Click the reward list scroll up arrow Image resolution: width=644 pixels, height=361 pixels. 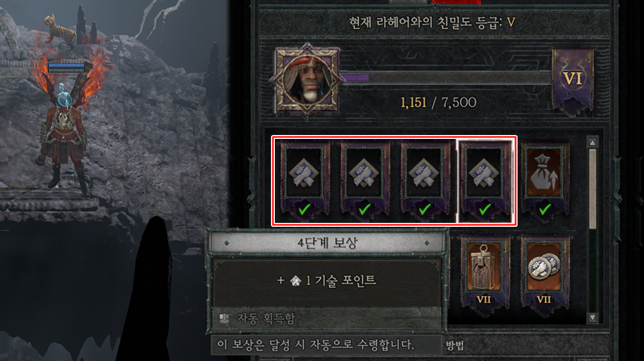592,142
